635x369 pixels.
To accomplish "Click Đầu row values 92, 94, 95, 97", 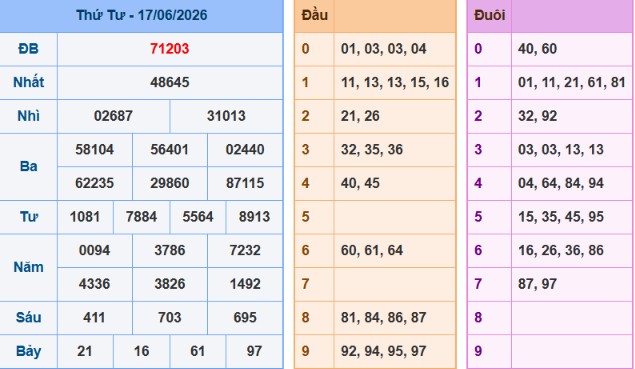I will click(384, 352).
